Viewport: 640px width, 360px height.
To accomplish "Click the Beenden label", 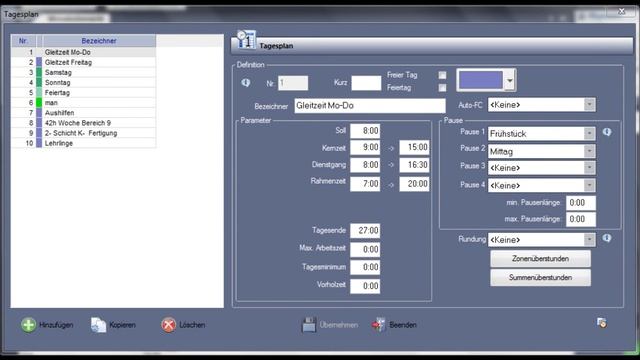I will (403, 325).
